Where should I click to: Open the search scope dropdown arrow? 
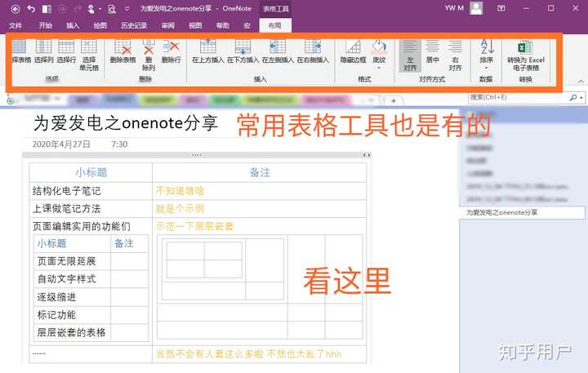coord(581,98)
